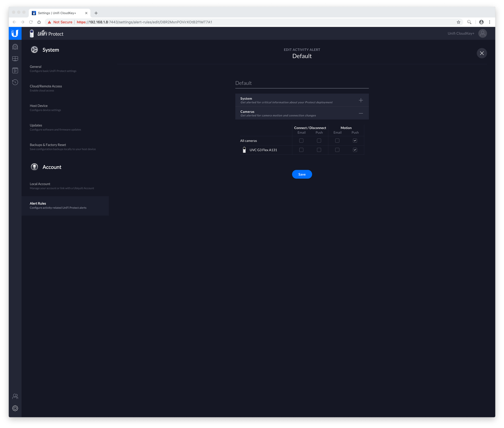Click the Default alert name field

302,83
